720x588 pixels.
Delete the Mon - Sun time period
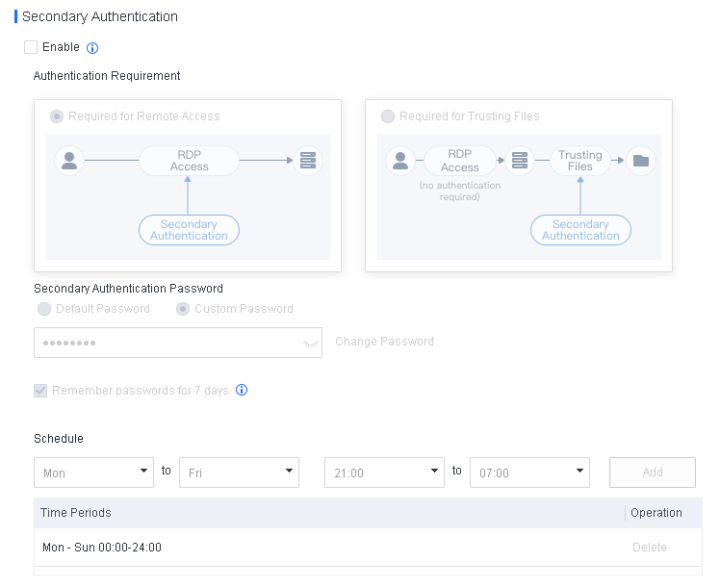(649, 548)
